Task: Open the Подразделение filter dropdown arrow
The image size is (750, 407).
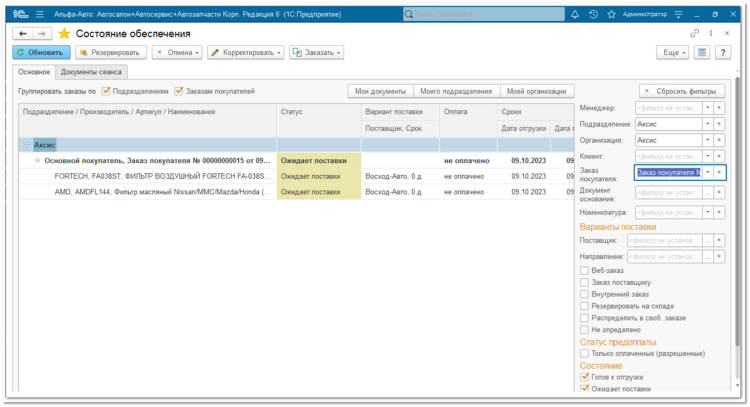Action: point(708,124)
